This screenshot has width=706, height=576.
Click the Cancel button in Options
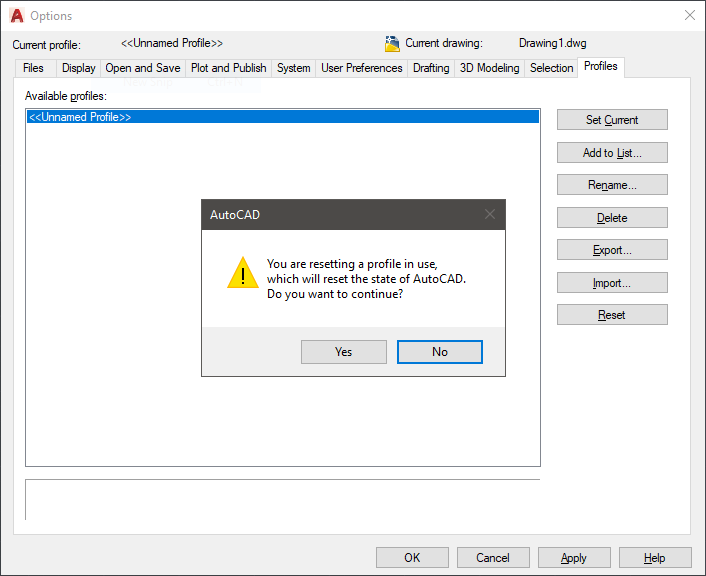pyautogui.click(x=493, y=558)
